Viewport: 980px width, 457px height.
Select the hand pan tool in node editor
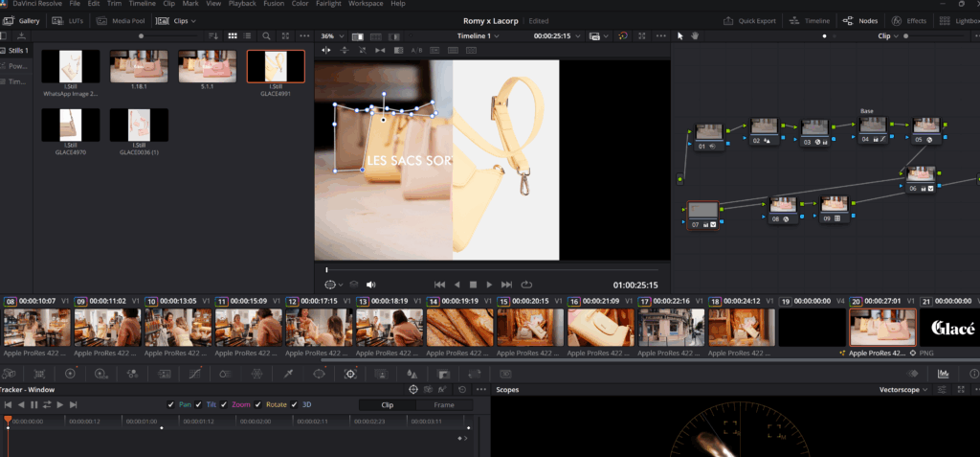pyautogui.click(x=695, y=36)
